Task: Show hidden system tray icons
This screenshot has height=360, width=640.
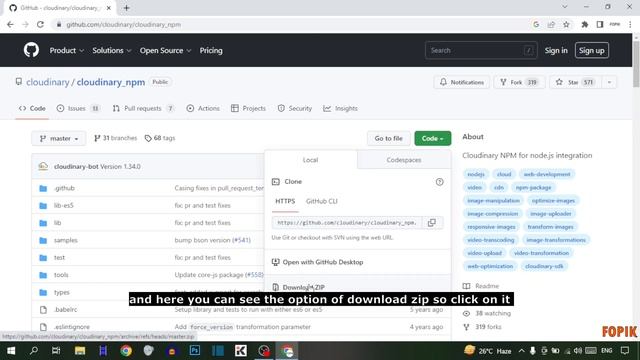Action: coord(522,351)
